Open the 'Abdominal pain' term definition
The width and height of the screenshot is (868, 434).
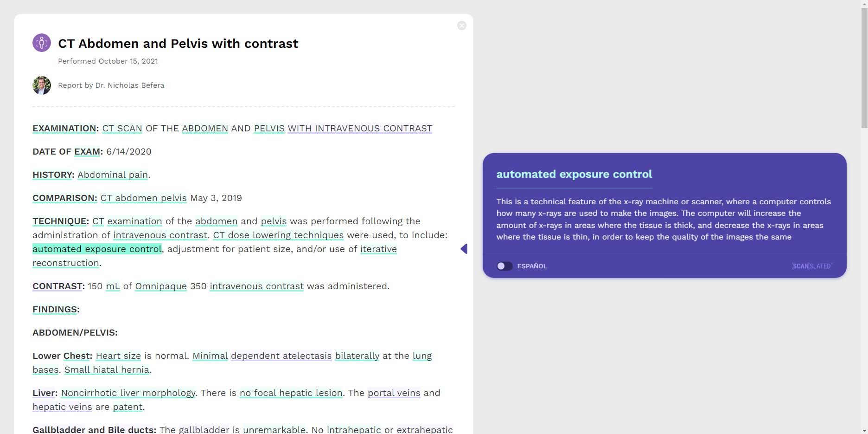coord(113,175)
